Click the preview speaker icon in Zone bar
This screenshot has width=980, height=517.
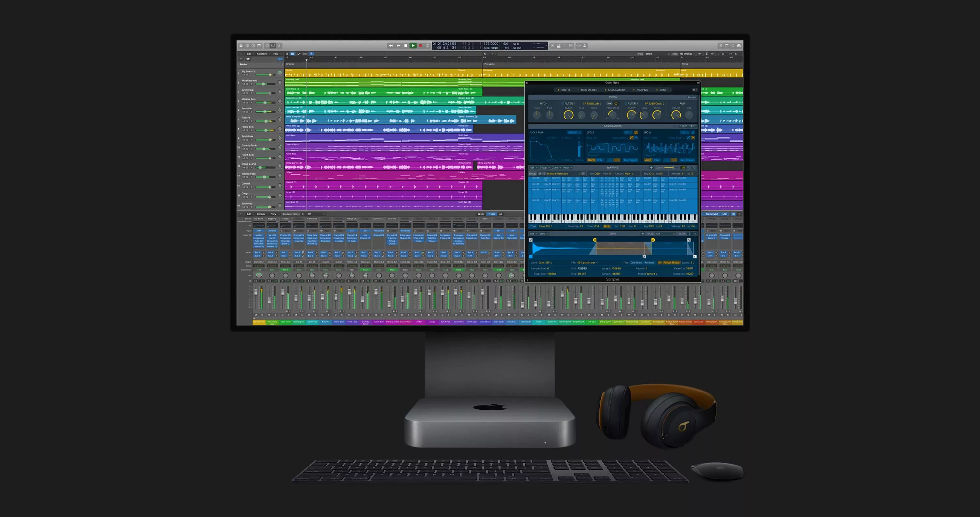(643, 234)
